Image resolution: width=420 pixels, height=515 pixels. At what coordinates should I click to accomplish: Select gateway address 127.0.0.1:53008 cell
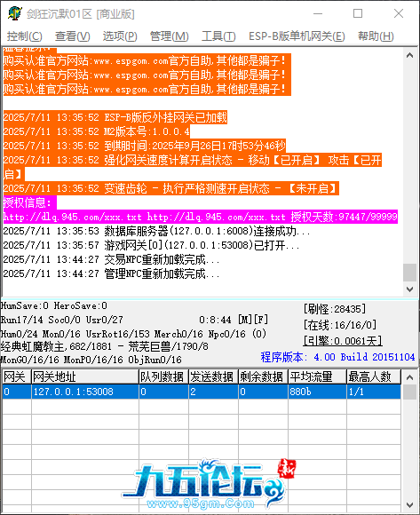[85, 392]
